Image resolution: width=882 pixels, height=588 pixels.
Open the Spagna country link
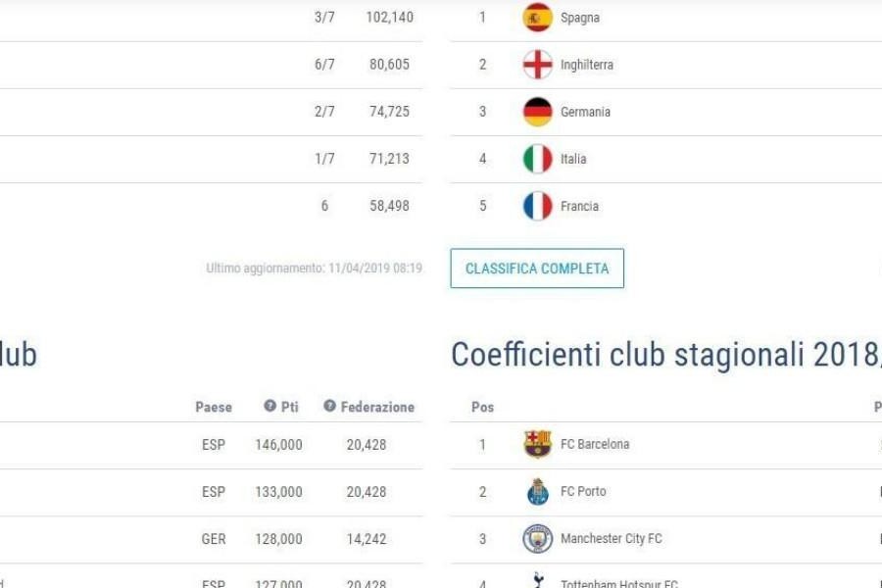[580, 18]
